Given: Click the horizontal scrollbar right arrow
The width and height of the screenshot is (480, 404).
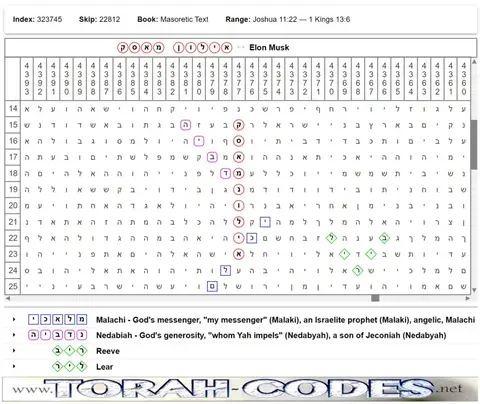Looking at the screenshot, I should click(468, 298).
